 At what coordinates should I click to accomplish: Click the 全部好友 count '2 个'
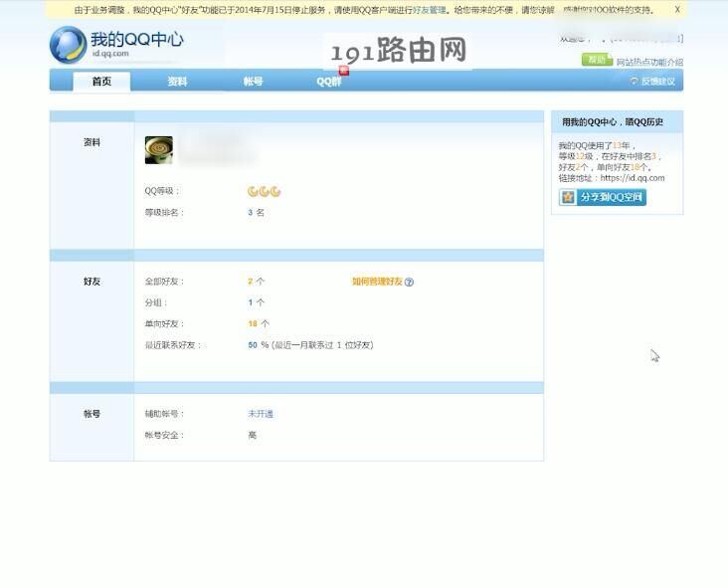(256, 282)
